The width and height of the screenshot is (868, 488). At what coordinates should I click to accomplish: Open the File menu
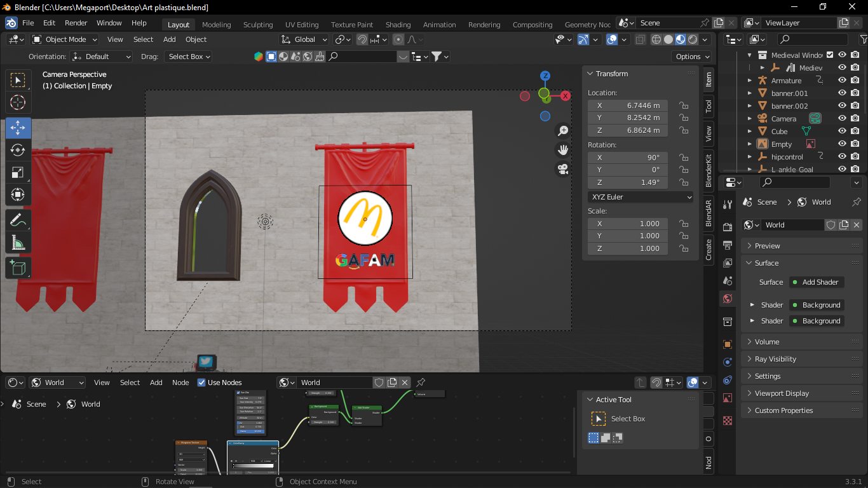point(28,23)
